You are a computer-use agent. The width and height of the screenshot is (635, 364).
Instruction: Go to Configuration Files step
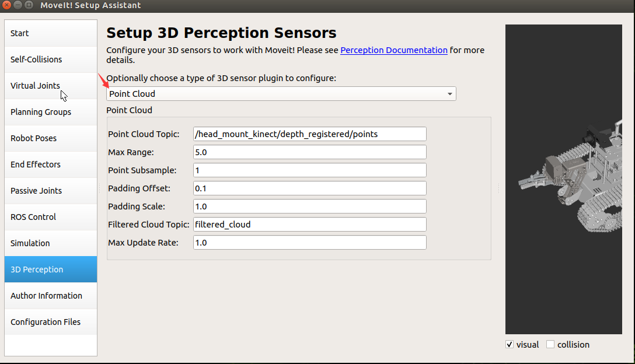[x=51, y=322]
